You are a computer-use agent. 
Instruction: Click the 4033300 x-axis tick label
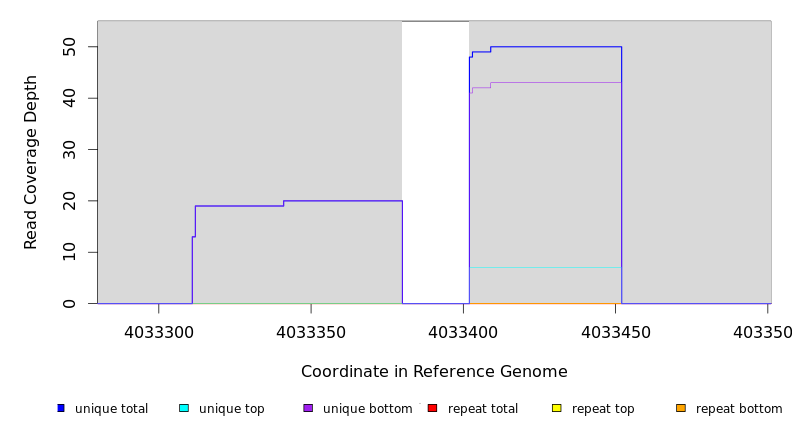[158, 331]
